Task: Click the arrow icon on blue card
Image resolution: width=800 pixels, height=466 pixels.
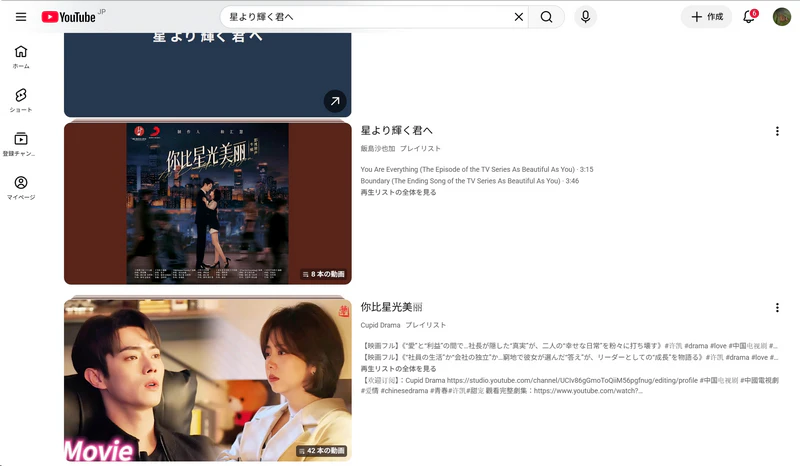Action: click(x=335, y=101)
